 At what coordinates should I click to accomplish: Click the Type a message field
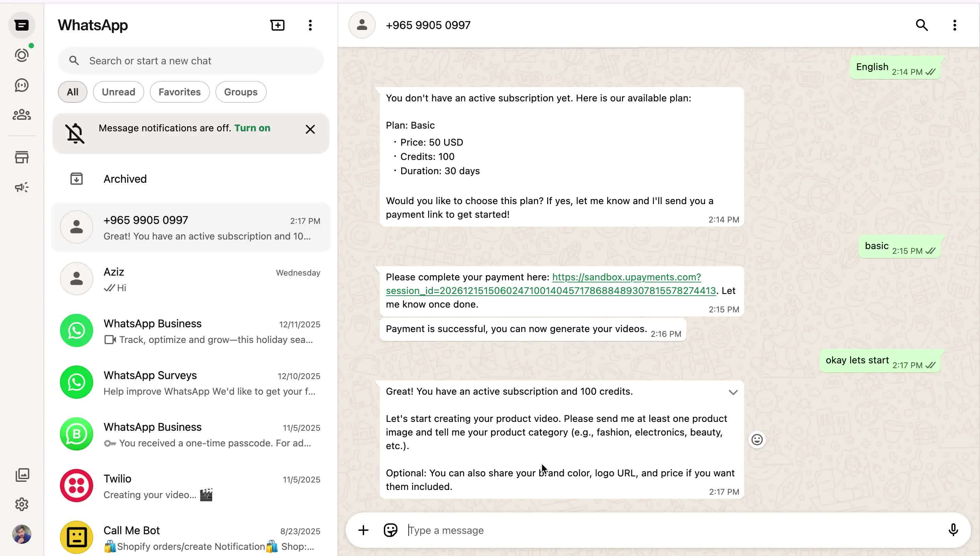(x=672, y=530)
